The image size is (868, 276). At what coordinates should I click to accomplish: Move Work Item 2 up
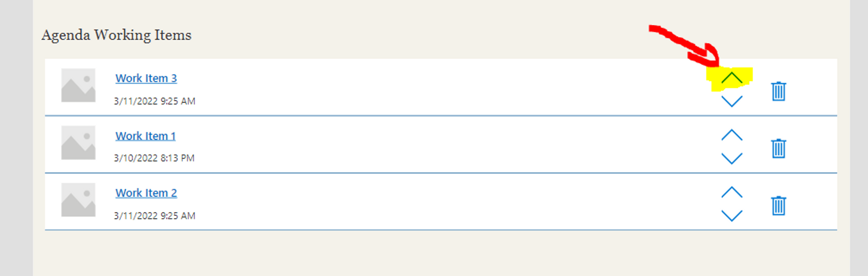tap(732, 192)
